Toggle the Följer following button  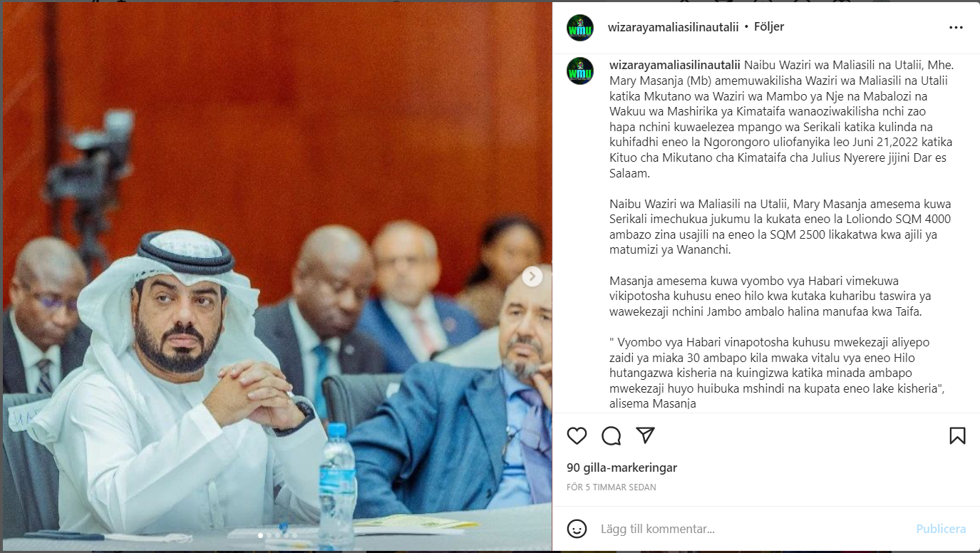769,27
